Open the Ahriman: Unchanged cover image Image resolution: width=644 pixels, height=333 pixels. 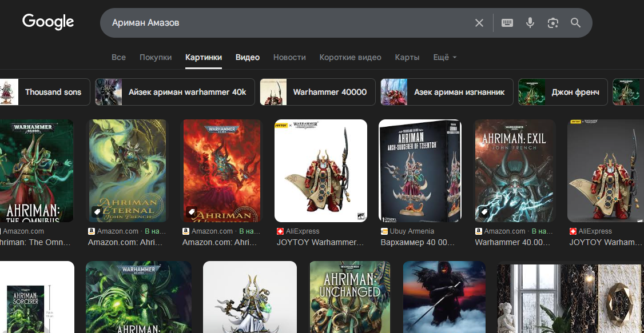350,297
